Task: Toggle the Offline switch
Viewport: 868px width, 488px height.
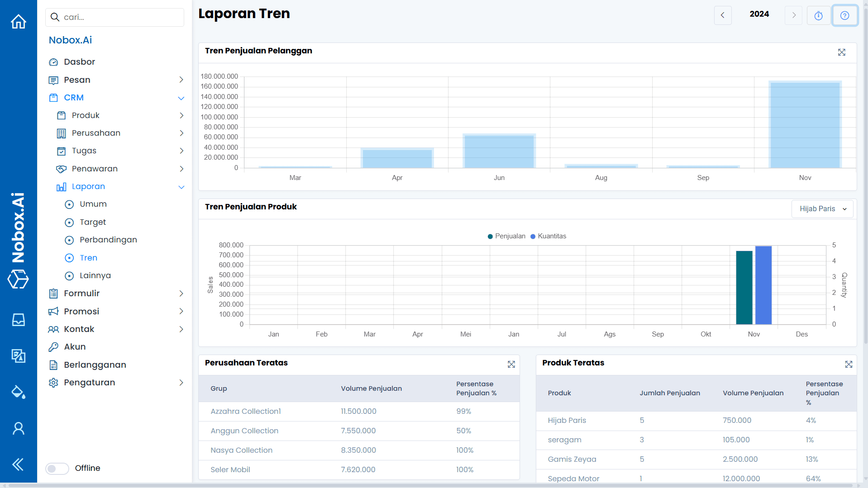Action: pyautogui.click(x=57, y=469)
